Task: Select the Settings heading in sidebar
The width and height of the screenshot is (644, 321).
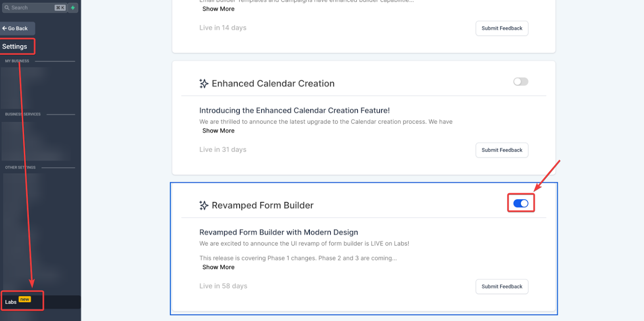Action: 14,47
